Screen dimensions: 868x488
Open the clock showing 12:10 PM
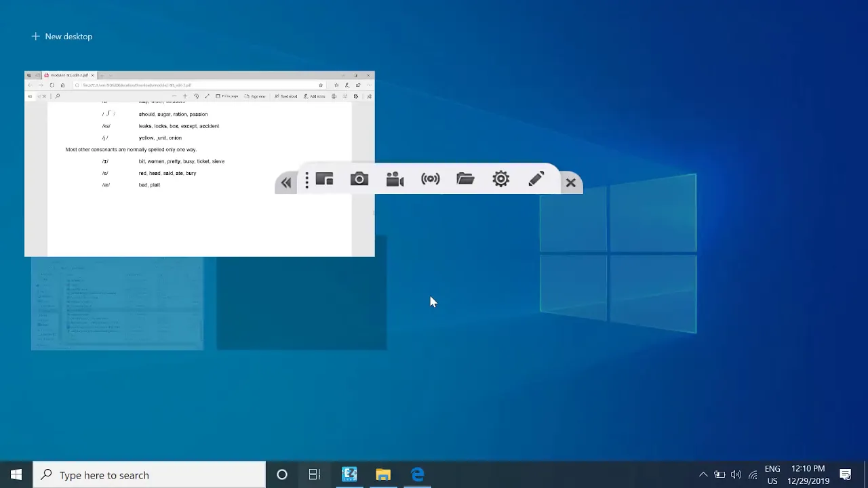(808, 475)
